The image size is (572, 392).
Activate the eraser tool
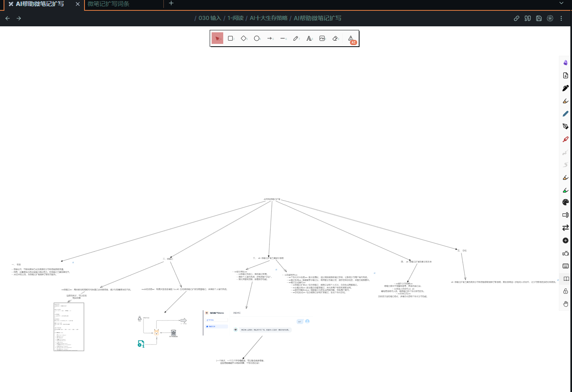tap(335, 38)
